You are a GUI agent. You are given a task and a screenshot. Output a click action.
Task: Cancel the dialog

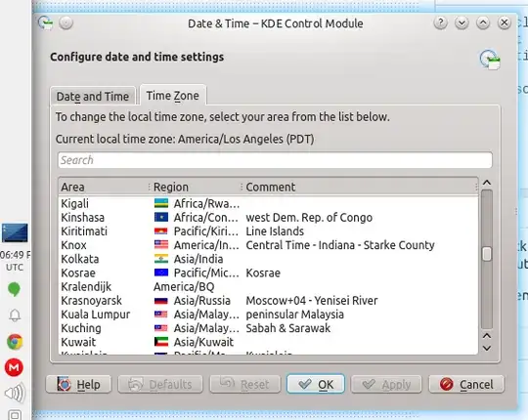coord(466,384)
